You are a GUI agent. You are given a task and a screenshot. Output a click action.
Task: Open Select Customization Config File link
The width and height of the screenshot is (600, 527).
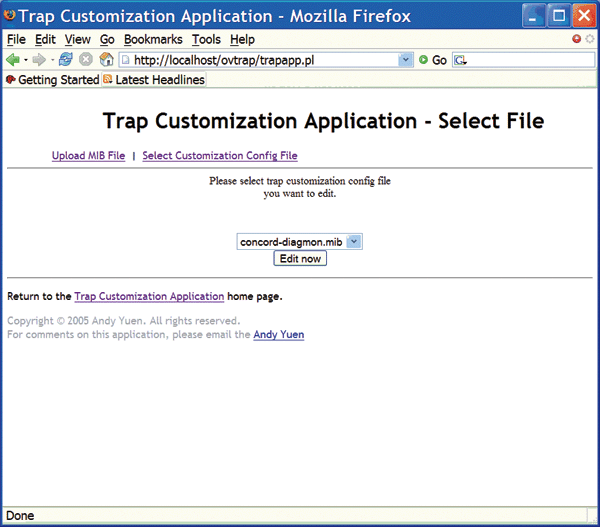coord(219,156)
